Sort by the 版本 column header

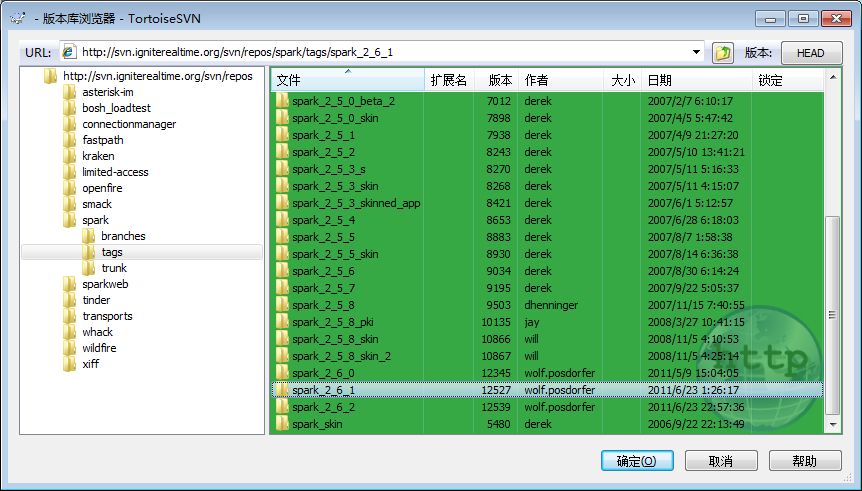tap(496, 80)
